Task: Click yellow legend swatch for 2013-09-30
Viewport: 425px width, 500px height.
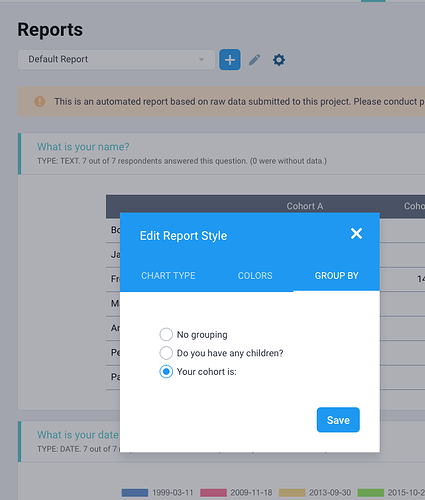Action: [292, 493]
